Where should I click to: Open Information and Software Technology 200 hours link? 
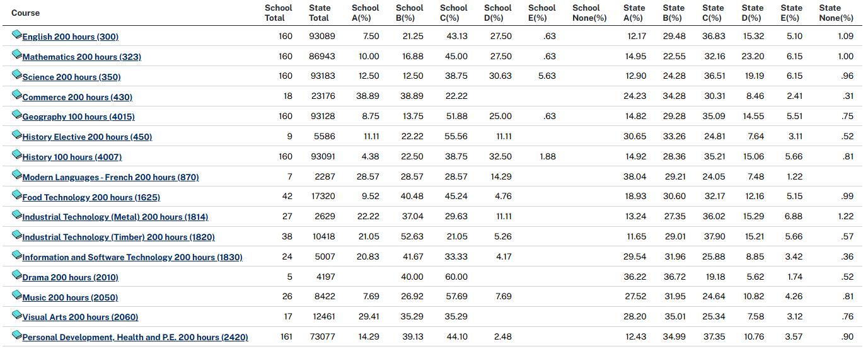pyautogui.click(x=132, y=257)
